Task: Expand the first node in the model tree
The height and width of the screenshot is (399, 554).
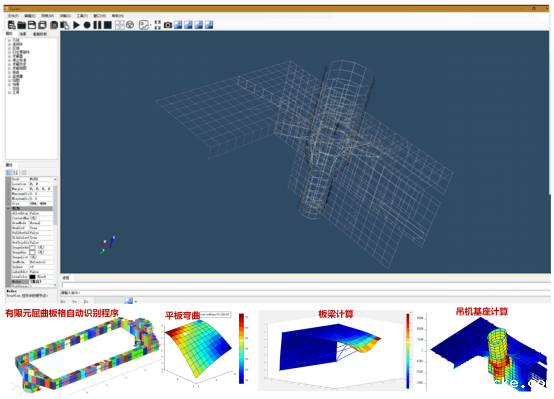Action: 10,40
